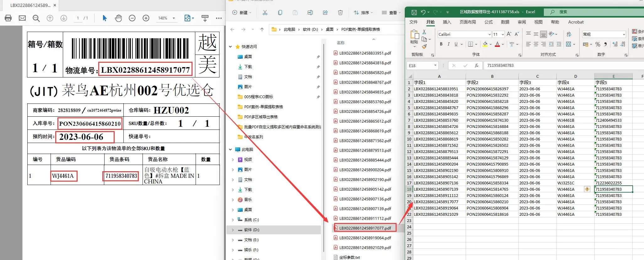Click the page number field in the PDF viewer
Viewport: 644px width, 260px height.
pyautogui.click(x=78, y=18)
